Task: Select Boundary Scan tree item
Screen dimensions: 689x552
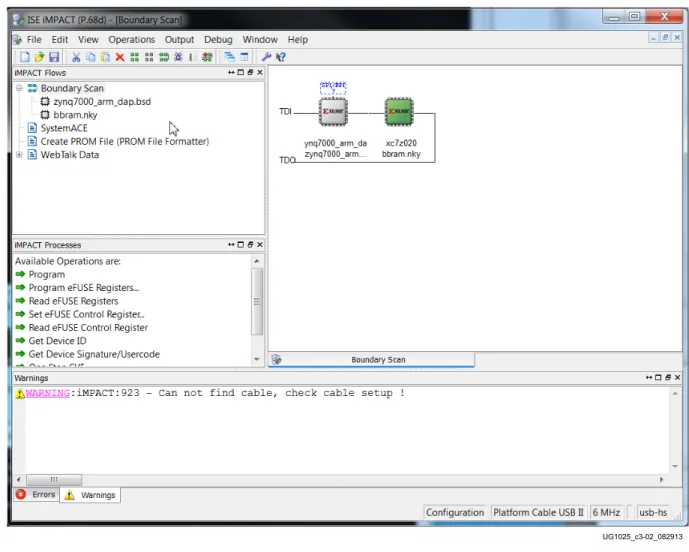Action: click(72, 88)
